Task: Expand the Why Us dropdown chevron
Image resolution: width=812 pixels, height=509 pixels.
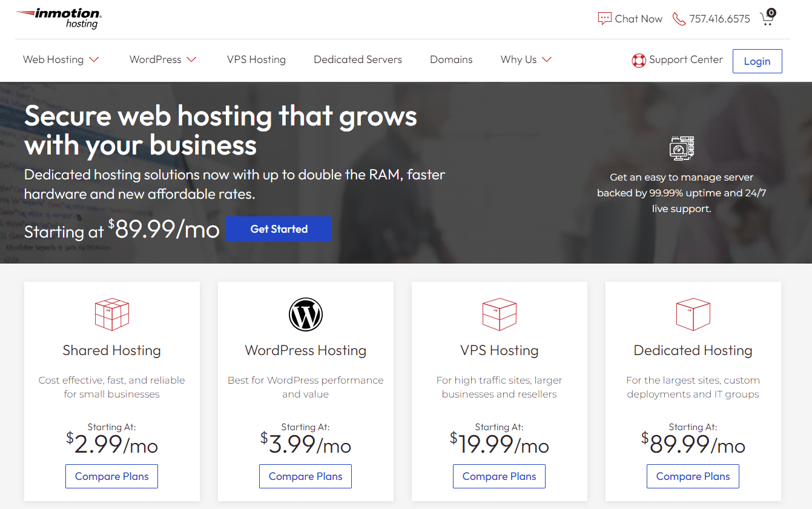Action: point(547,59)
